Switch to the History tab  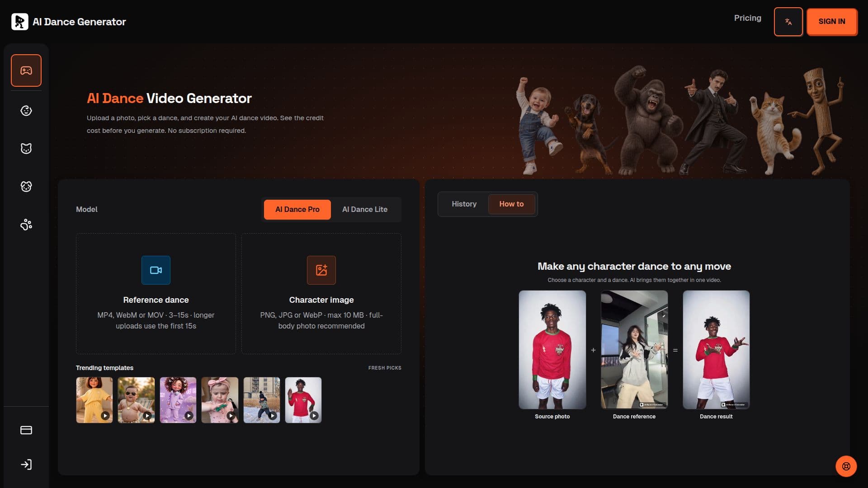point(464,204)
